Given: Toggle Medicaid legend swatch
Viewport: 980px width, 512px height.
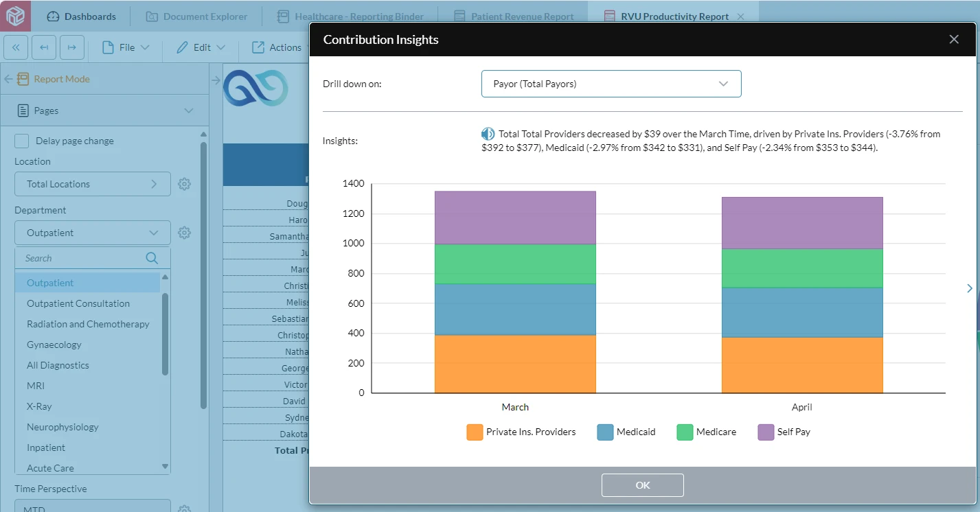Looking at the screenshot, I should (605, 432).
